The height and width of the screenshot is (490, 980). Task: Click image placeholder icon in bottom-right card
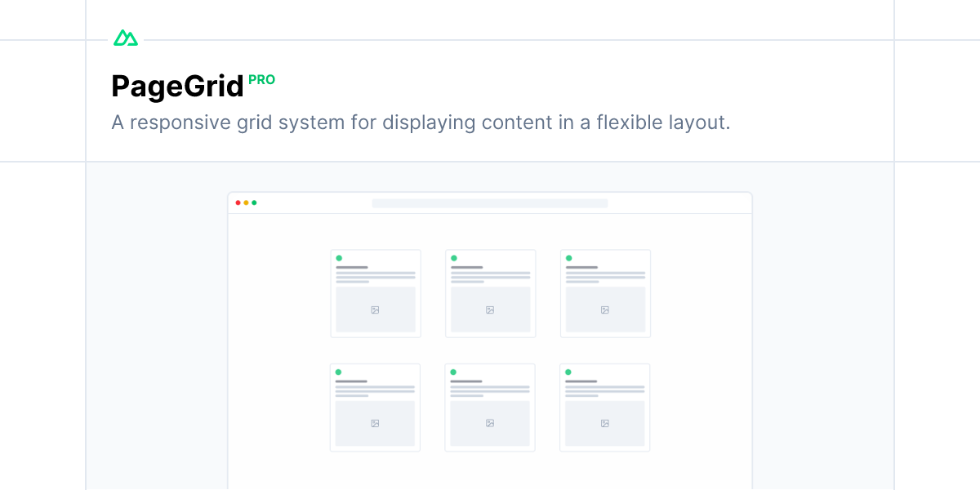click(x=605, y=423)
